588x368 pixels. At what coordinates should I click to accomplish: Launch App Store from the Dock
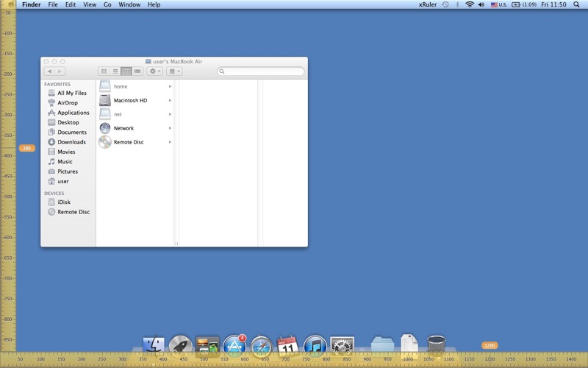click(x=234, y=344)
